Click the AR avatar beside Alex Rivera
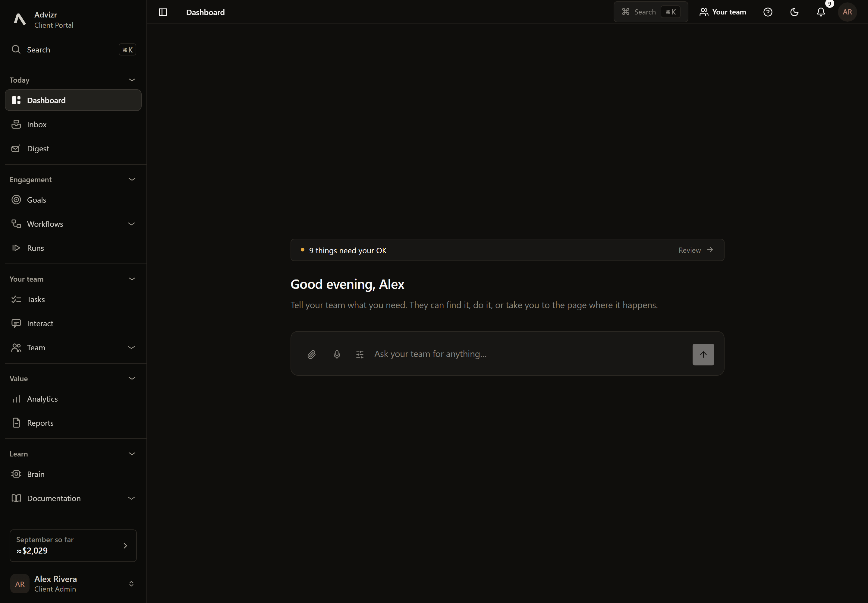Image resolution: width=868 pixels, height=603 pixels. (x=20, y=584)
